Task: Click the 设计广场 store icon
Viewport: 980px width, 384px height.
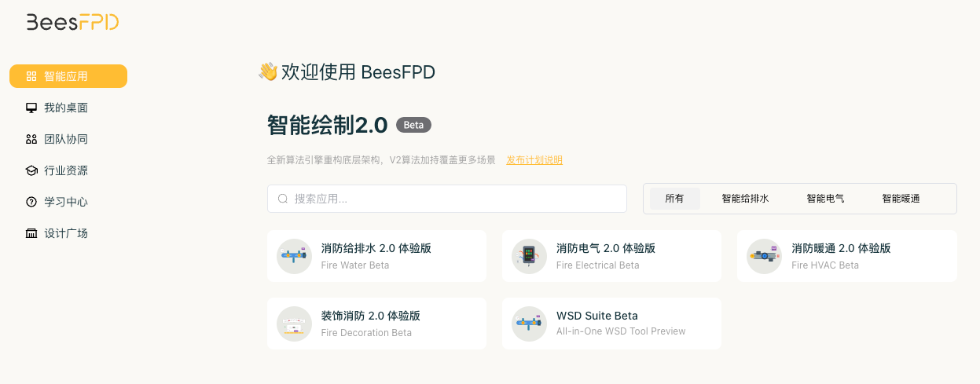Action: tap(31, 233)
